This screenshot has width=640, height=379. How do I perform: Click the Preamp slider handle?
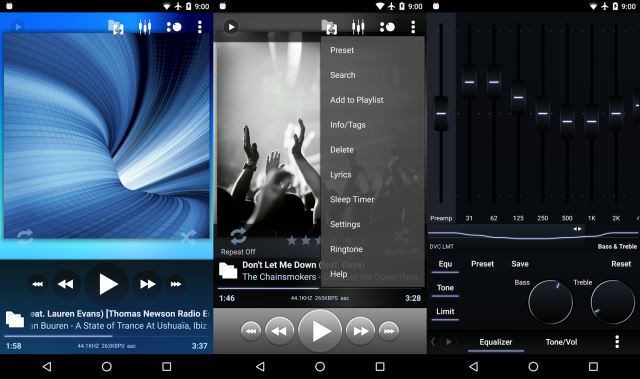[x=441, y=113]
